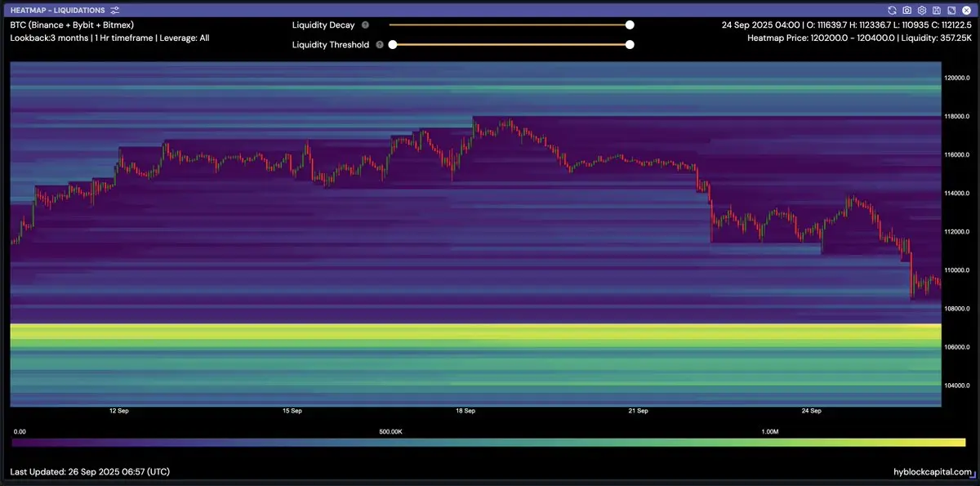980x486 pixels.
Task: Close the heatmap widget
Action: (965, 10)
